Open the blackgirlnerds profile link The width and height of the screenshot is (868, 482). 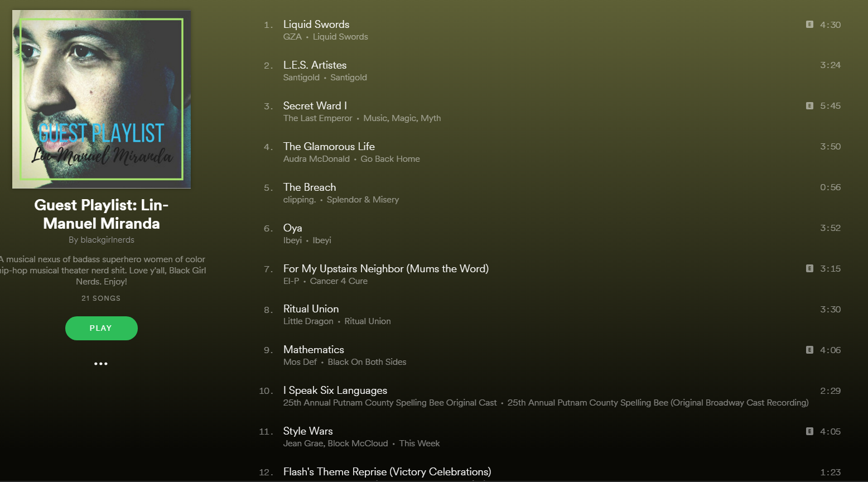(107, 240)
